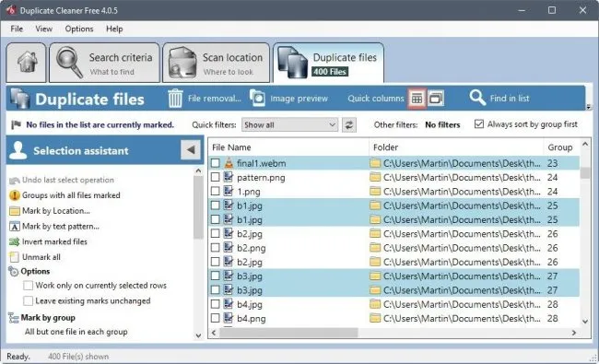The height and width of the screenshot is (364, 599).
Task: Select the Duplicate files tab
Action: tap(329, 63)
